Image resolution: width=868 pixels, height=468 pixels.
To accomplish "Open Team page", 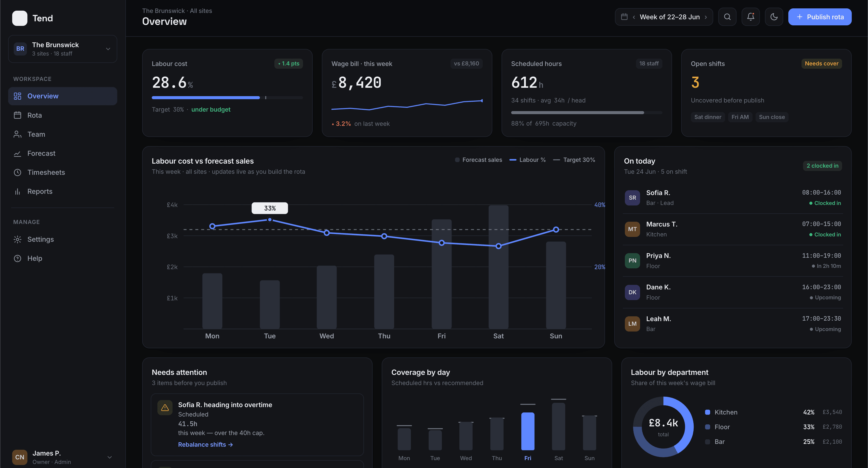I will point(62,134).
